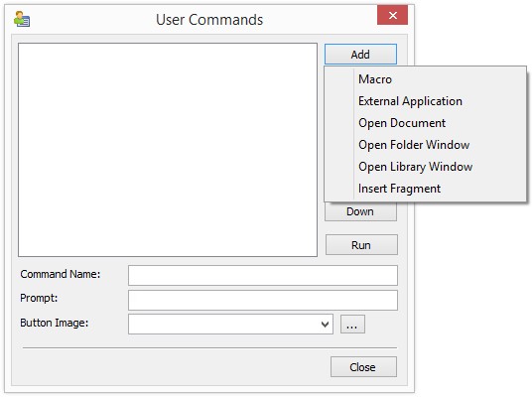Click the User Commands title text
Viewport: 532px width, 397px height.
[209, 20]
